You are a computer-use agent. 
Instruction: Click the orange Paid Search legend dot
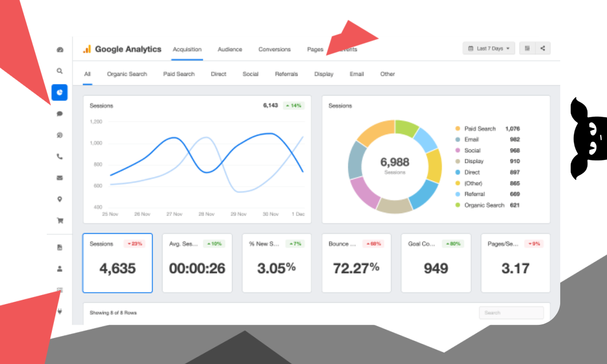coord(458,129)
